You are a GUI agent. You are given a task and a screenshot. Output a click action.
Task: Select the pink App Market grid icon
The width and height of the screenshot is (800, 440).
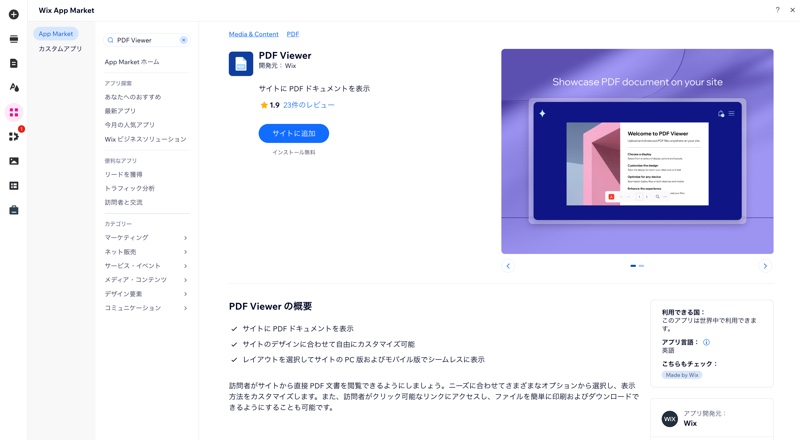click(x=14, y=112)
